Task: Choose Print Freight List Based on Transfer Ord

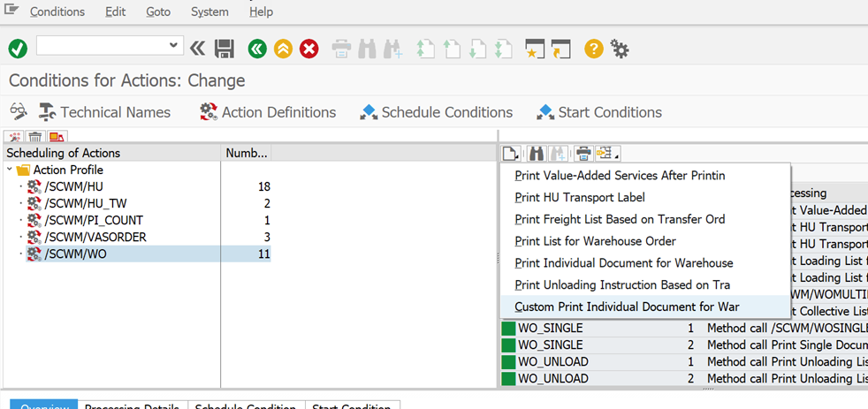Action: tap(645, 219)
